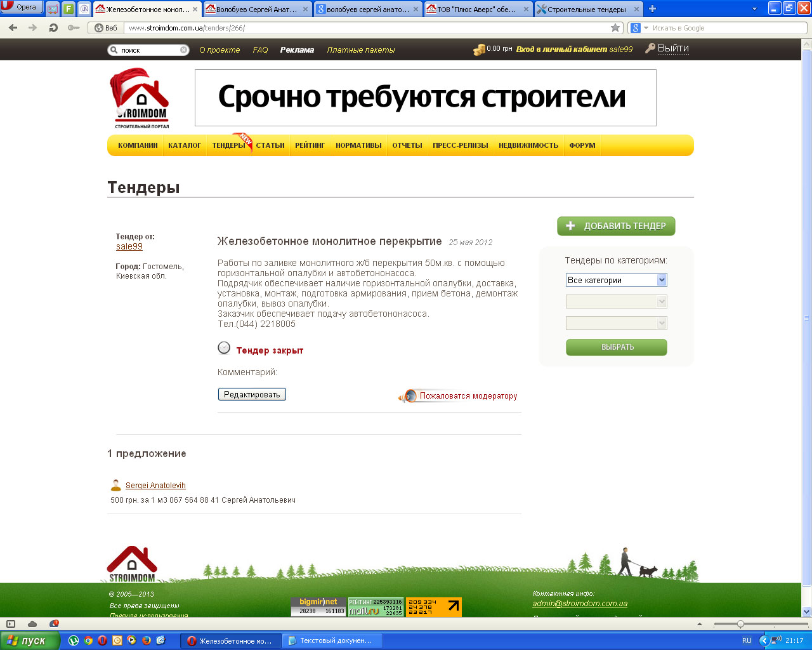
Task: Click the clock status icon near Тендер закрыт
Action: pos(224,348)
